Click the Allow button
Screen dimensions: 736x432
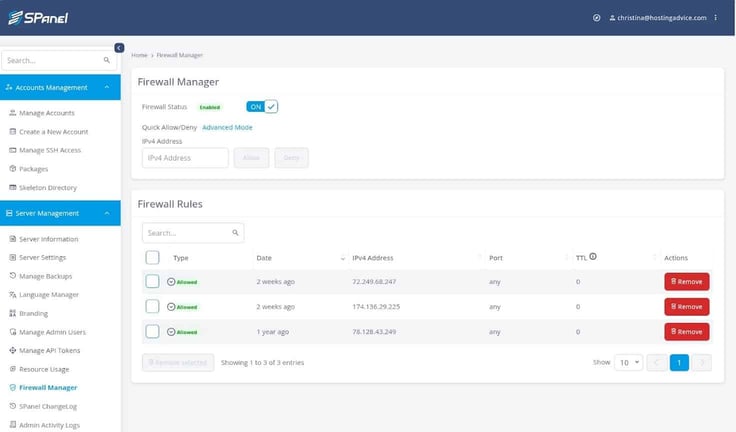point(251,158)
